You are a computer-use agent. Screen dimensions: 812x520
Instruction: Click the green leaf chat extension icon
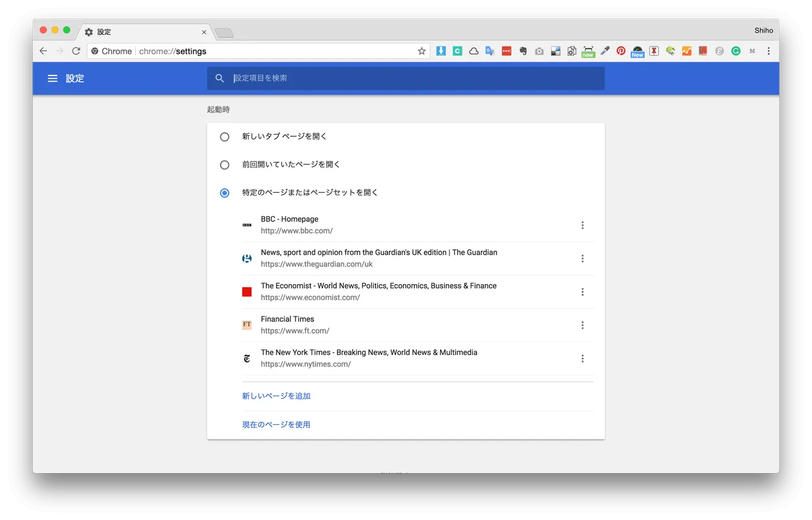click(x=671, y=51)
